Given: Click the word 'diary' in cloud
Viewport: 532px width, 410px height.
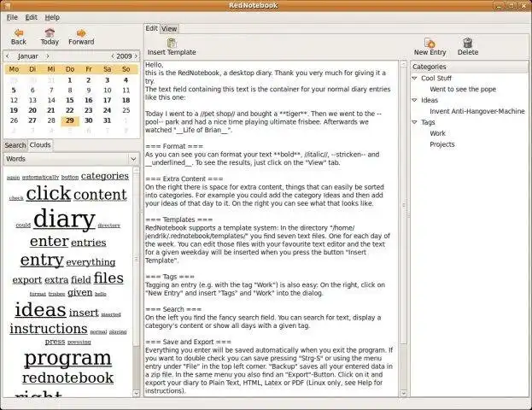Looking at the screenshot, I should click(64, 219).
